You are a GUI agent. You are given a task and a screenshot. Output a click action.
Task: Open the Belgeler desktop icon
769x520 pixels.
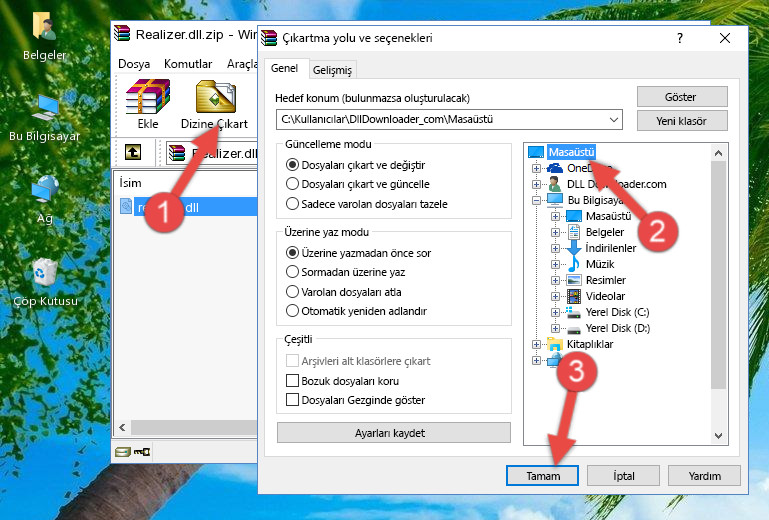[44, 26]
